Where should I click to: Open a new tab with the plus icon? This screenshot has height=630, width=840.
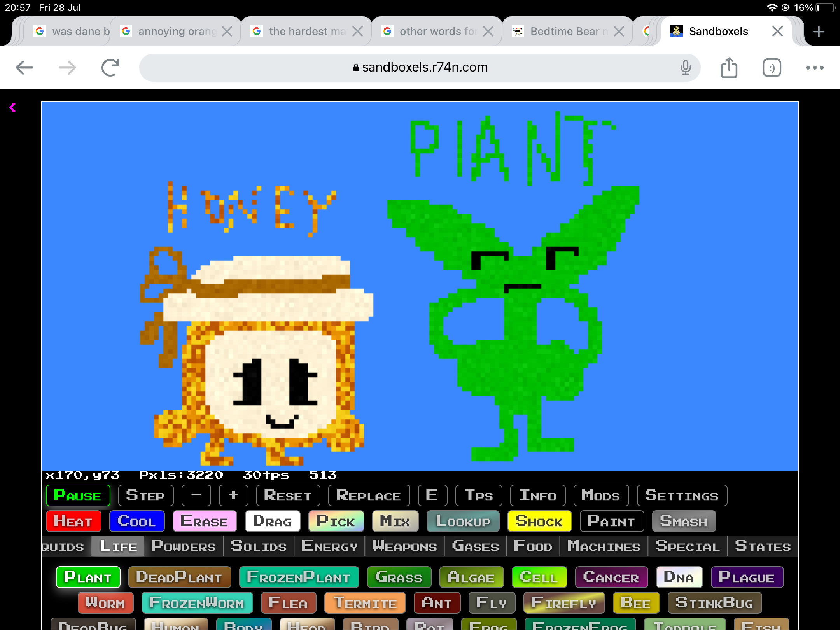(819, 31)
